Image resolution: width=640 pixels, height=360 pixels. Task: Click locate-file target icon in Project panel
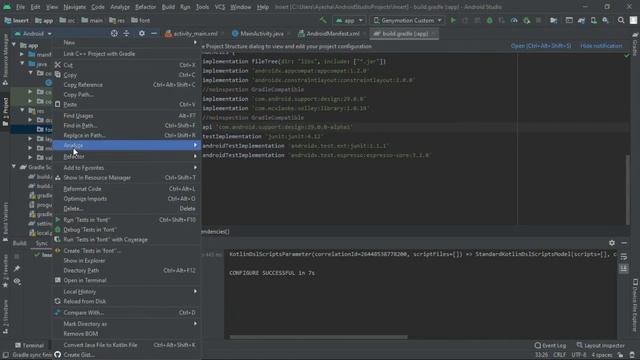coord(114,33)
